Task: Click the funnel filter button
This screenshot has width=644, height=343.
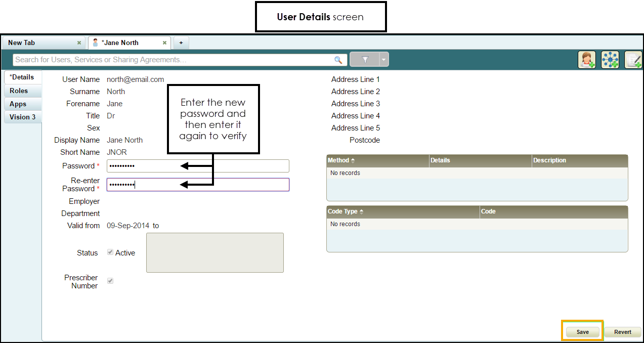Action: click(365, 60)
